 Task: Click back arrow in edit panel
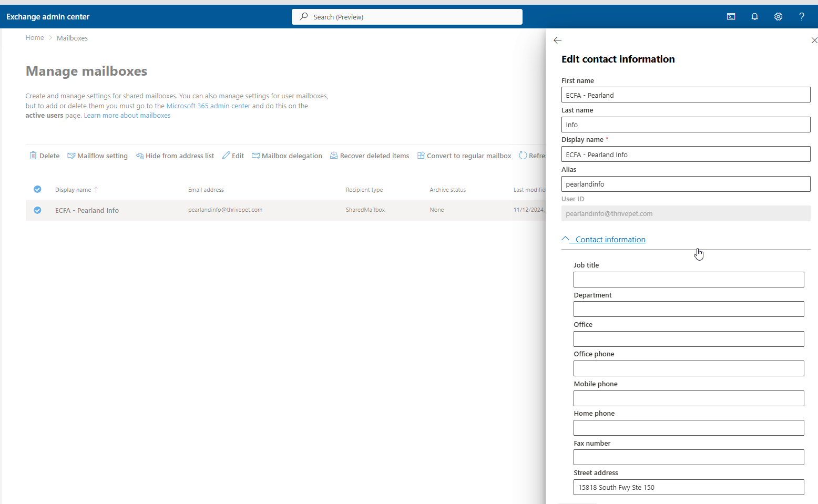(558, 40)
